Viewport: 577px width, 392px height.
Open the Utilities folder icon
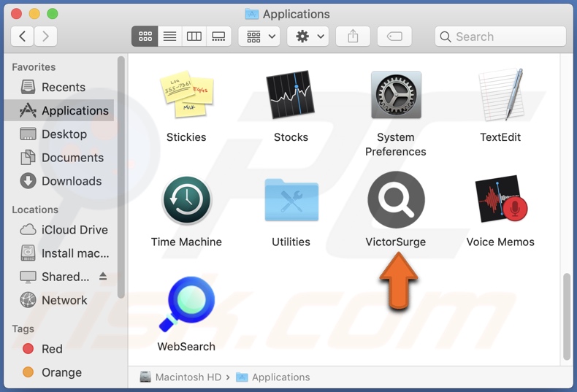291,200
